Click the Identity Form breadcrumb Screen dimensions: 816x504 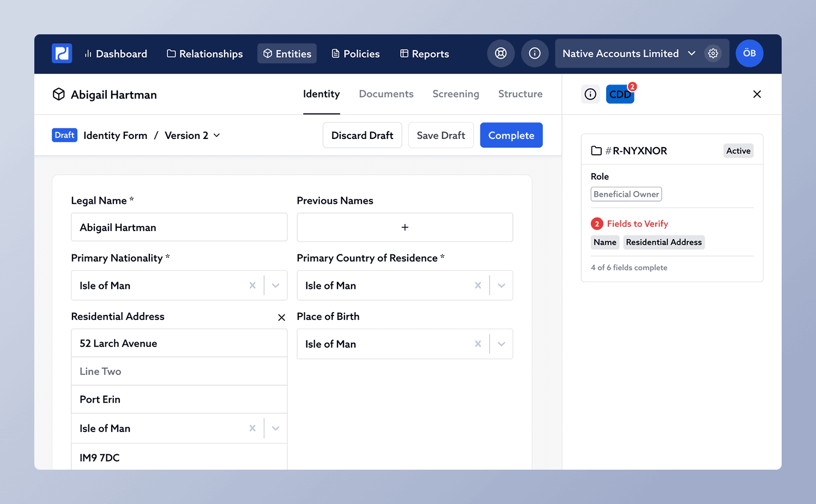pos(116,135)
